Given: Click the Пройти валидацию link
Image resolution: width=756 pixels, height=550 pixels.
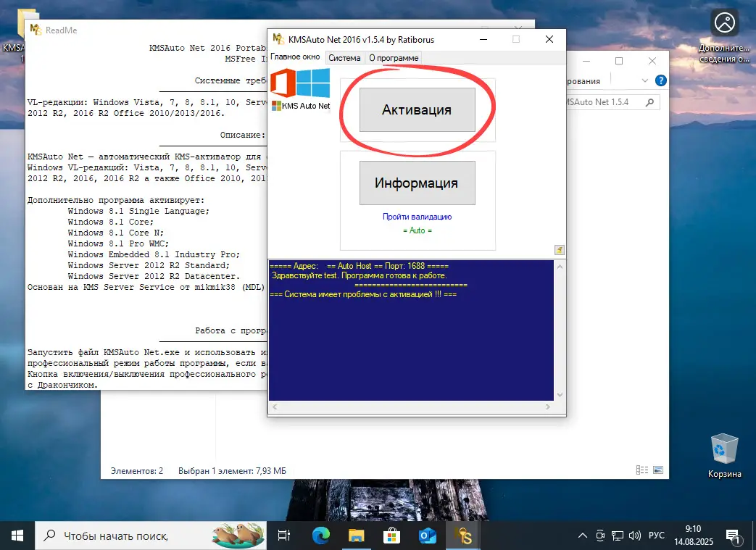Looking at the screenshot, I should tap(417, 216).
